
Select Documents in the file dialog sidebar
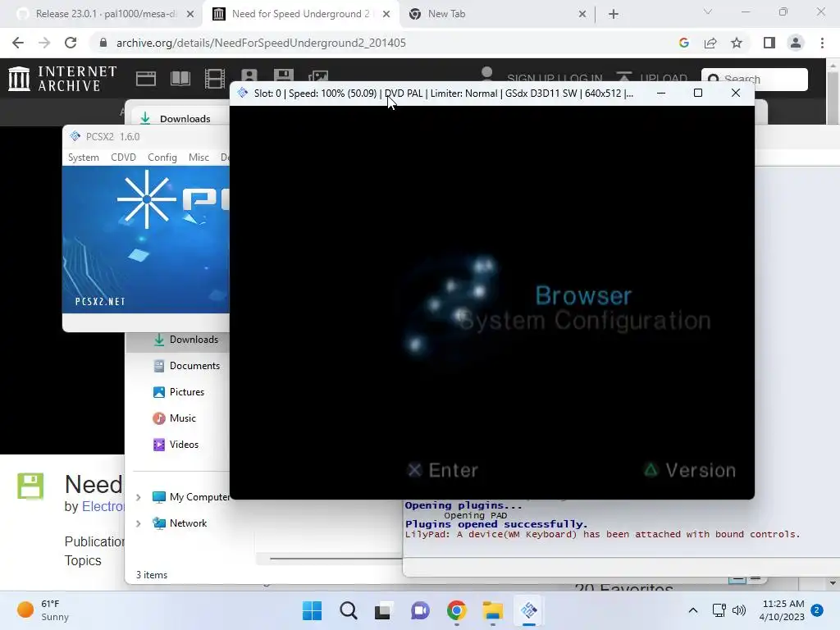(186, 366)
